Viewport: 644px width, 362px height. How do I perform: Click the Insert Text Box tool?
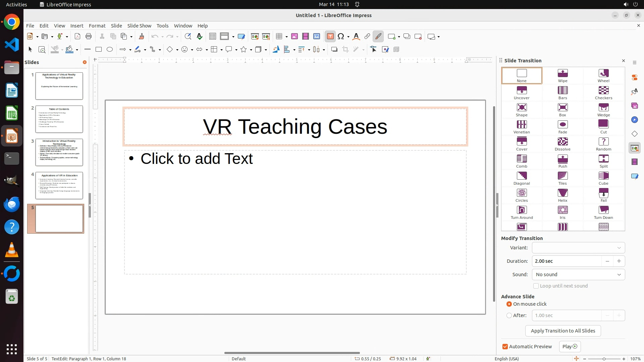click(330, 37)
